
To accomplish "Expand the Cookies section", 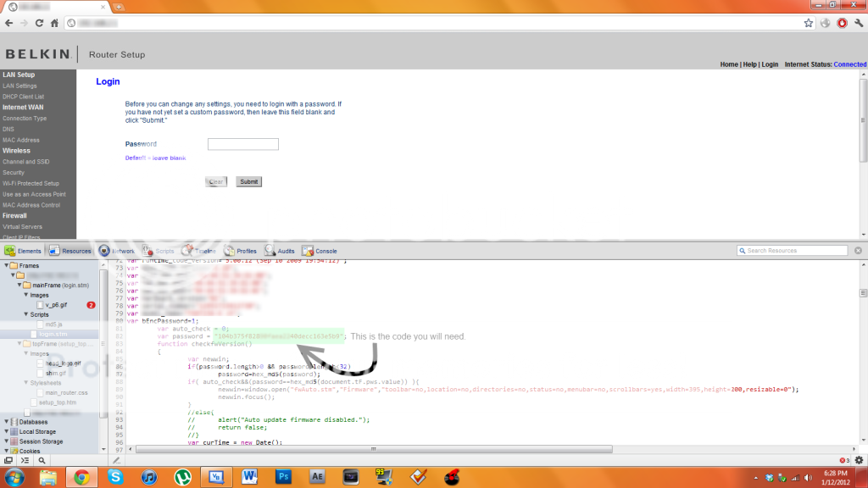I will 7,451.
